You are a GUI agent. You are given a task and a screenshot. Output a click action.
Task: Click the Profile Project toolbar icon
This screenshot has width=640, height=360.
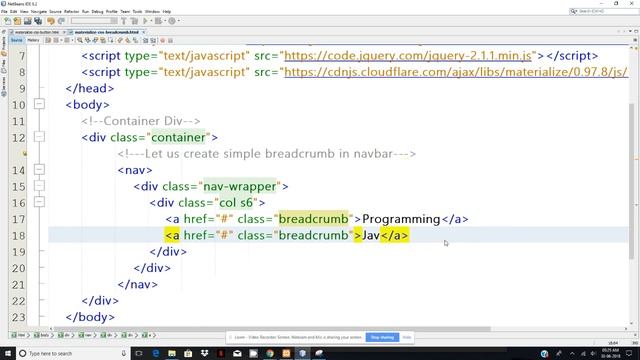point(172,21)
